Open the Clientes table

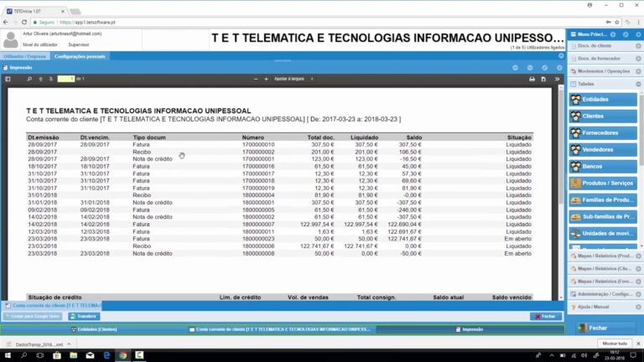tap(603, 116)
